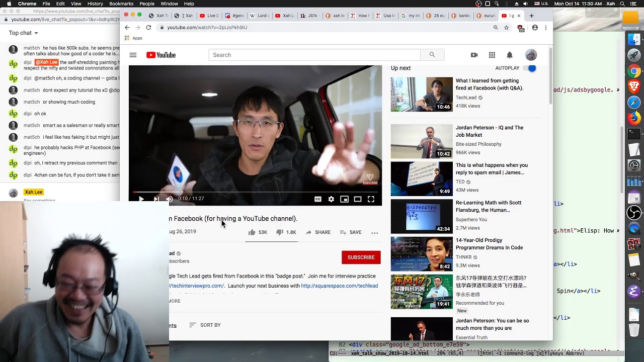The image size is (644, 362).
Task: Open the YouTube account avatar menu
Action: click(x=531, y=55)
